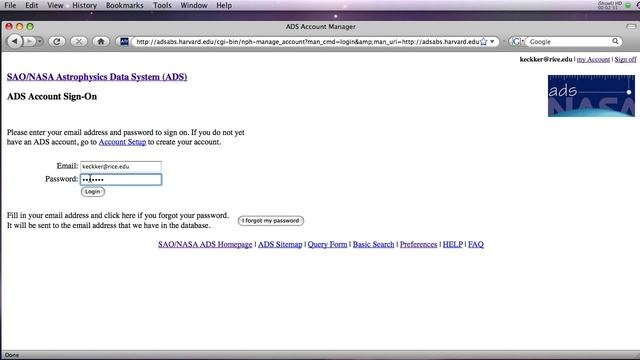Viewport: 640px width, 360px height.
Task: Click the I forgot my password button
Action: [x=271, y=221]
